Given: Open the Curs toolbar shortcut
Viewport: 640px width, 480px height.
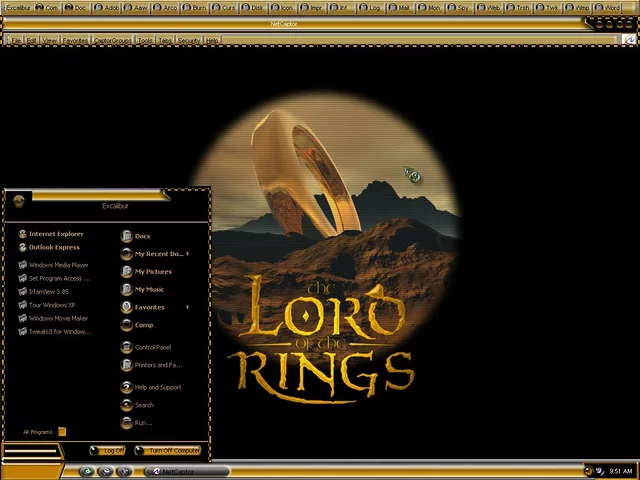Looking at the screenshot, I should pos(224,7).
